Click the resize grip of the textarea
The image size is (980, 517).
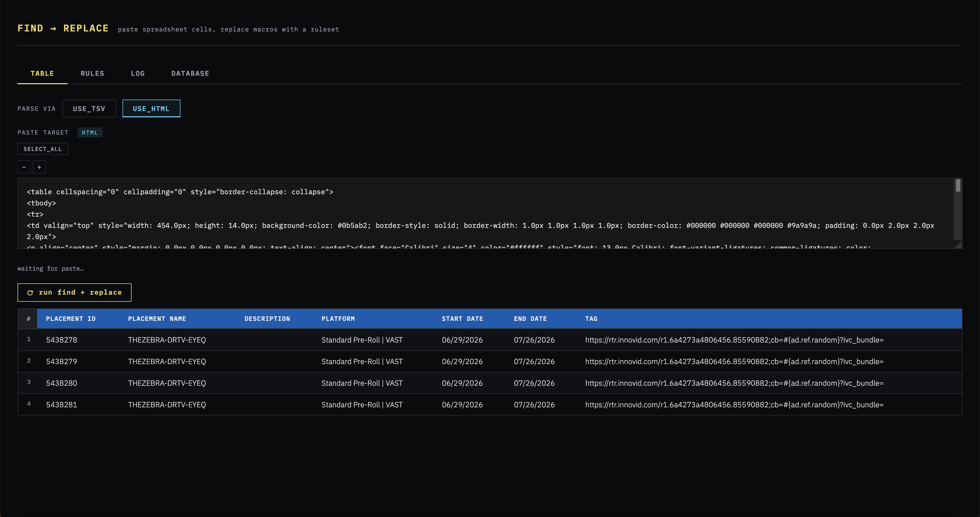click(959, 245)
